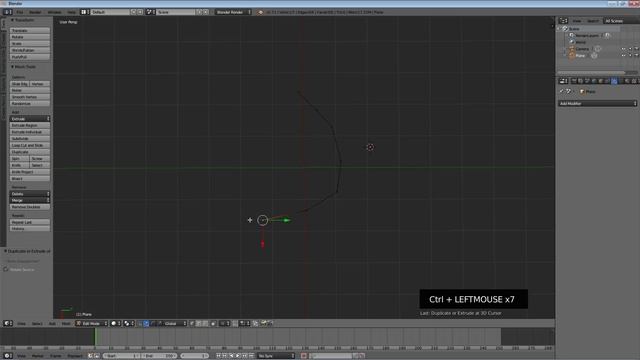
Task: Open the Window menu
Action: pos(54,12)
